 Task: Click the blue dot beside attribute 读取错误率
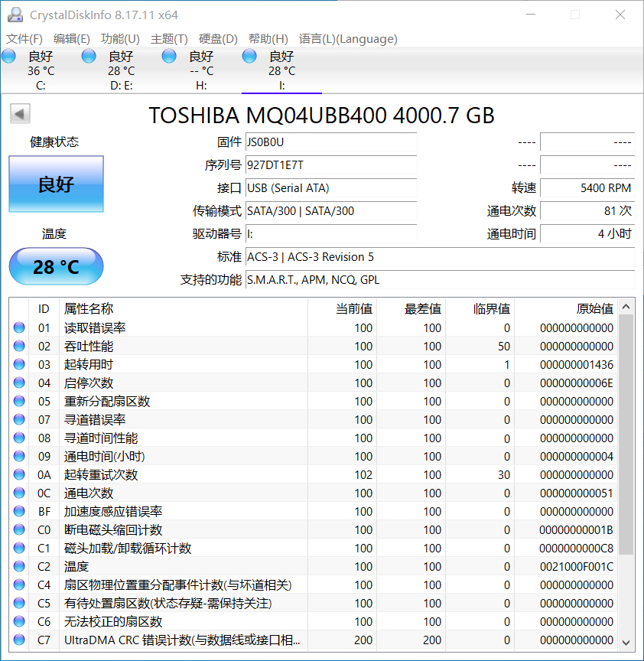(18, 327)
